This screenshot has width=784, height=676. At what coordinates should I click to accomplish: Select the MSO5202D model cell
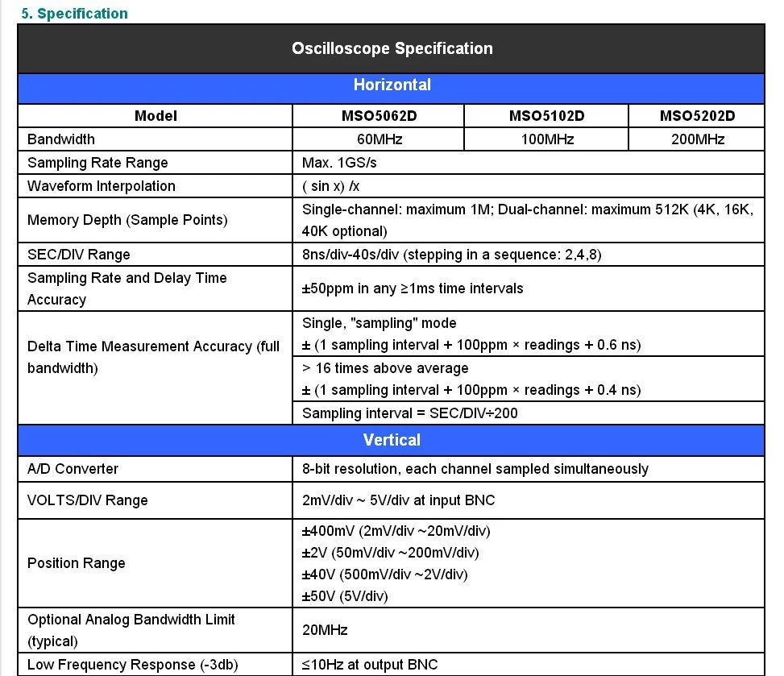click(x=696, y=116)
